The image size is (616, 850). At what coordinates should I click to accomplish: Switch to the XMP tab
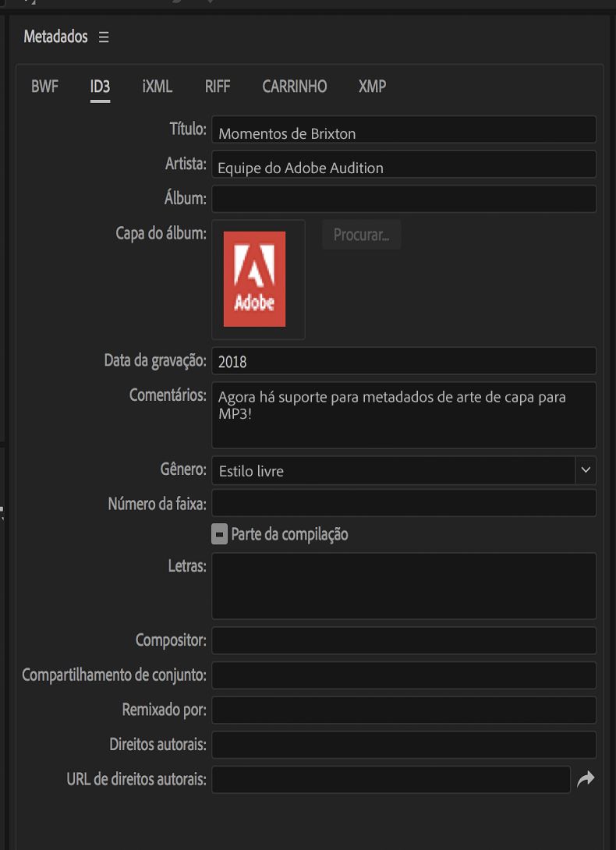pos(372,87)
